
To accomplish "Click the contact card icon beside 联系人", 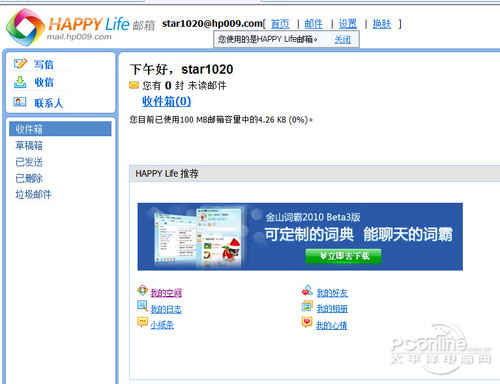I will coord(20,102).
